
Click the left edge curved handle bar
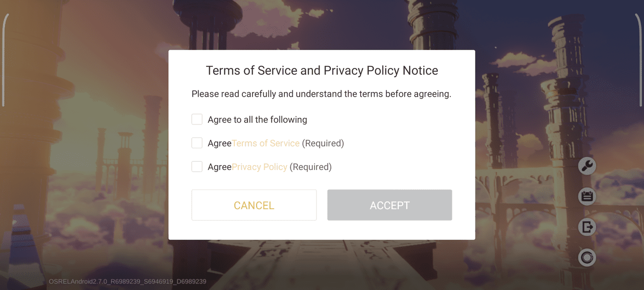coord(4,59)
